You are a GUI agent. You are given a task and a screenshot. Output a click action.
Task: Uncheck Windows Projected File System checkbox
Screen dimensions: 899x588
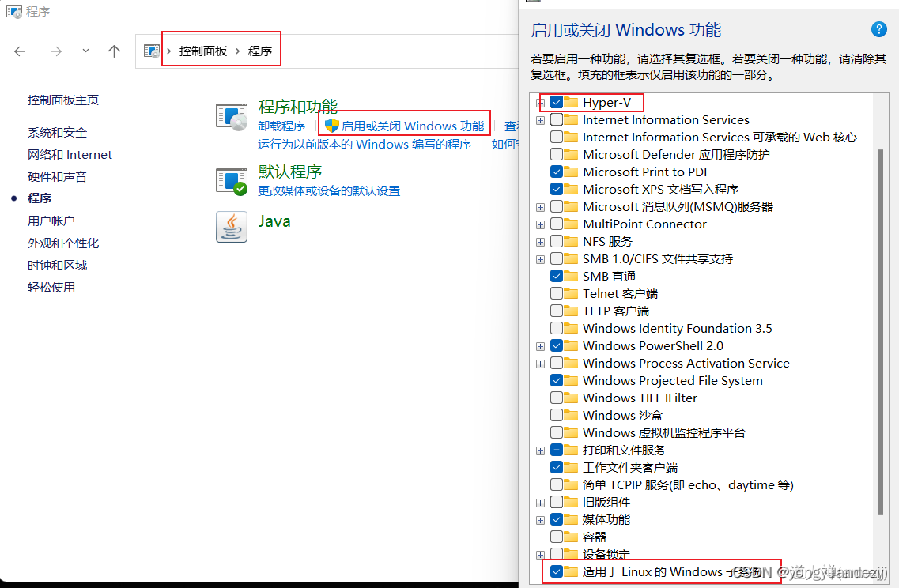[556, 380]
